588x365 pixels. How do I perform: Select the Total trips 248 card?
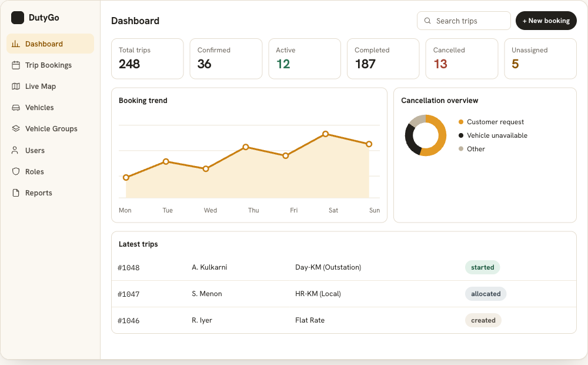pyautogui.click(x=148, y=59)
